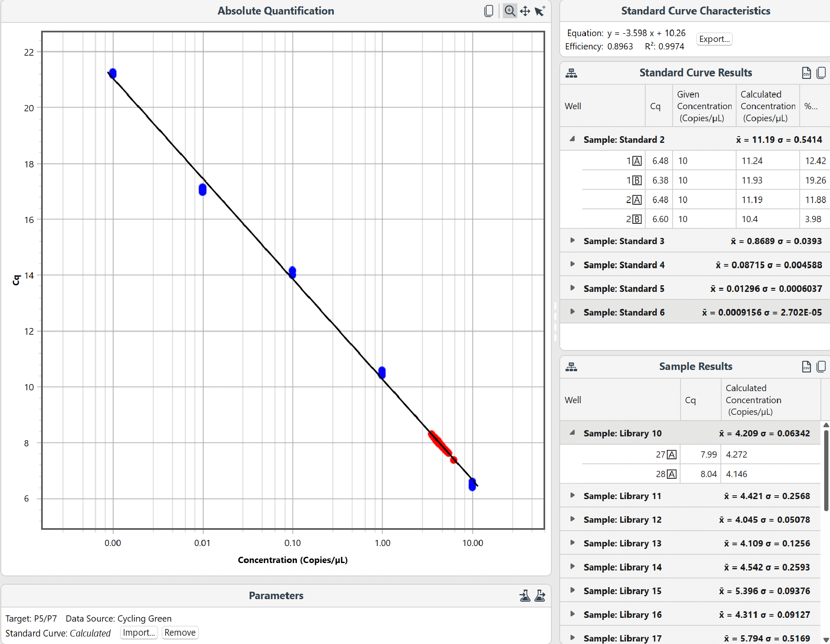The width and height of the screenshot is (830, 644).
Task: Click the Sample Results scrollbar down arrow
Action: tap(826, 640)
